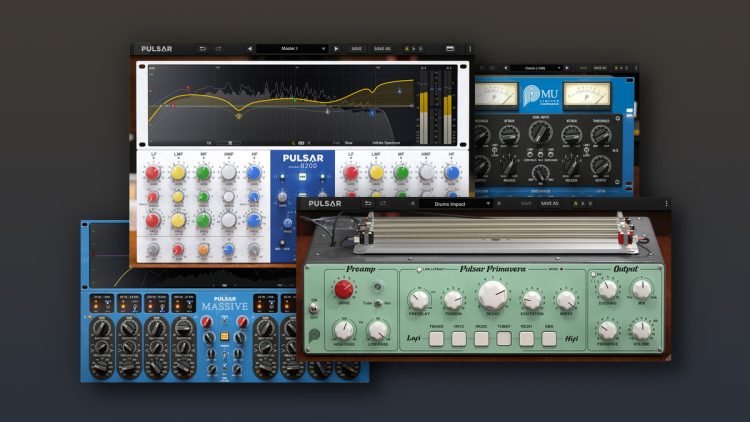Click the High Pass knob in Preamp
The height and width of the screenshot is (422, 750).
[x=342, y=330]
